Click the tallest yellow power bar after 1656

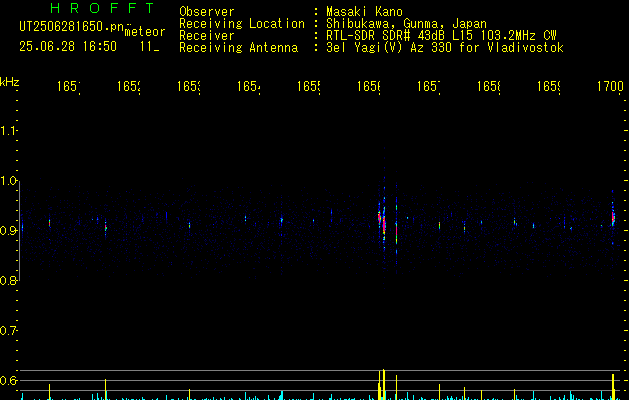[x=384, y=384]
